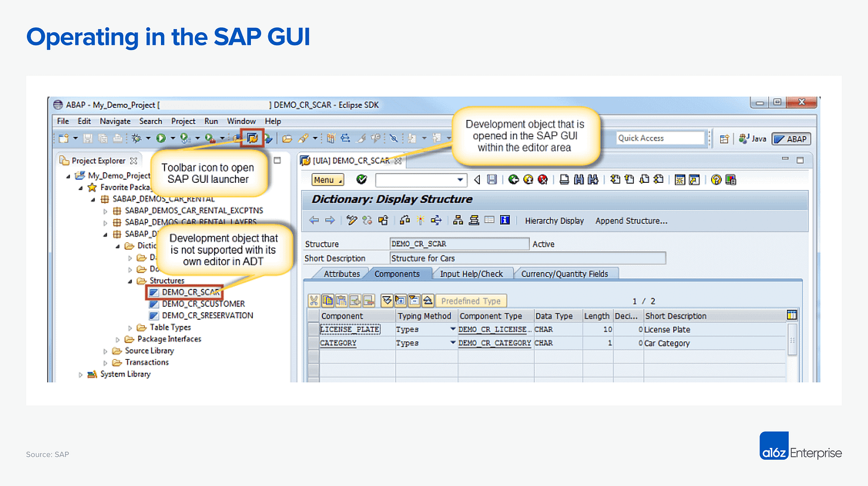Toggle Hierarchy Display mode
868x486 pixels.
tap(554, 221)
